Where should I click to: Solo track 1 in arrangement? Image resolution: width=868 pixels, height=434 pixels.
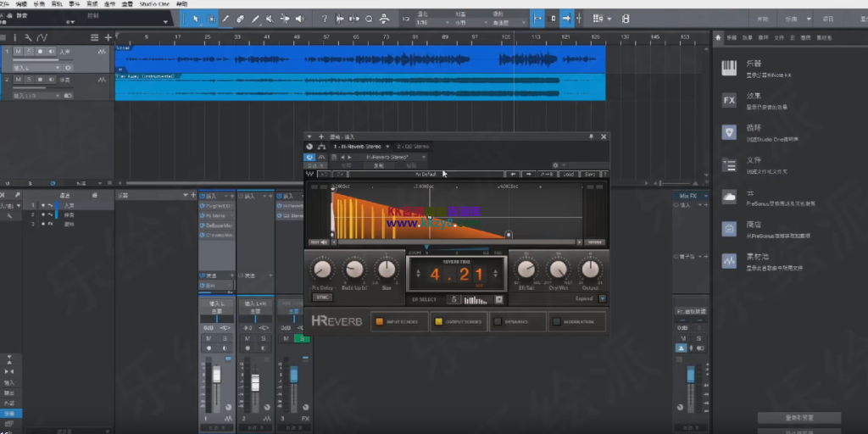[x=29, y=52]
